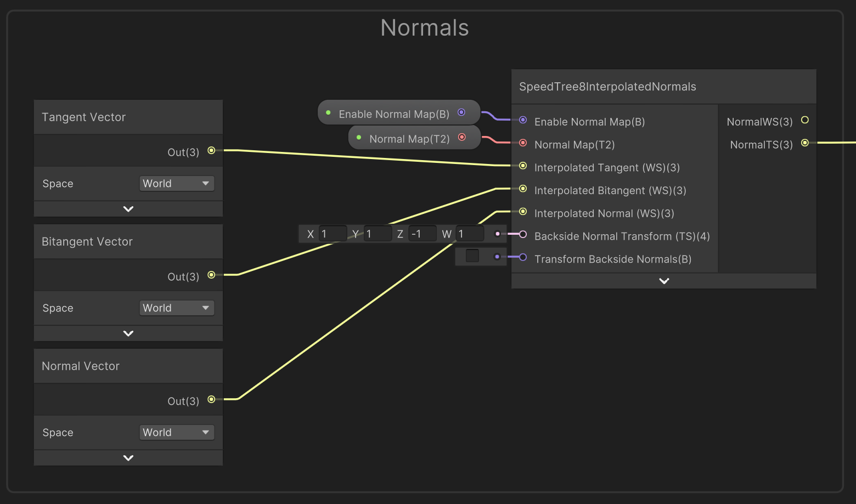Expand Normal Vector node preview chevron
Image resolution: width=856 pixels, height=504 pixels.
(128, 458)
